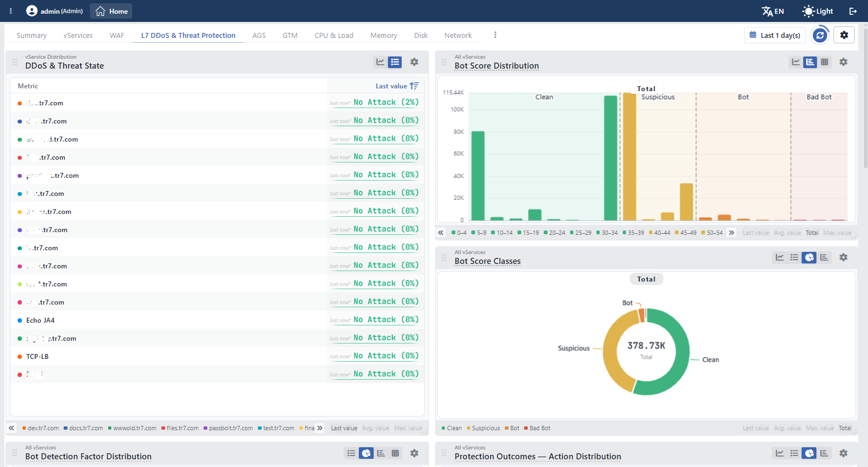Select line chart view in Bot Score Distribution

coord(796,62)
